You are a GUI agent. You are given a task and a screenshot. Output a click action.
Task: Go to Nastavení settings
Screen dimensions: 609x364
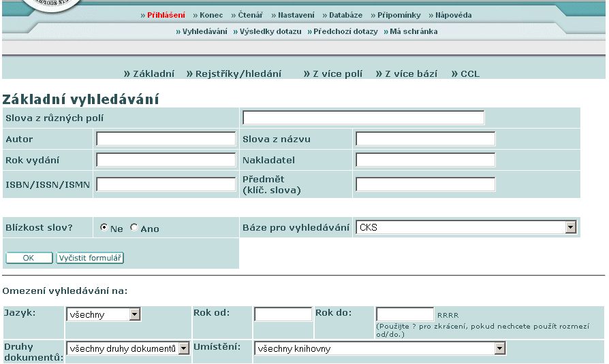296,15
